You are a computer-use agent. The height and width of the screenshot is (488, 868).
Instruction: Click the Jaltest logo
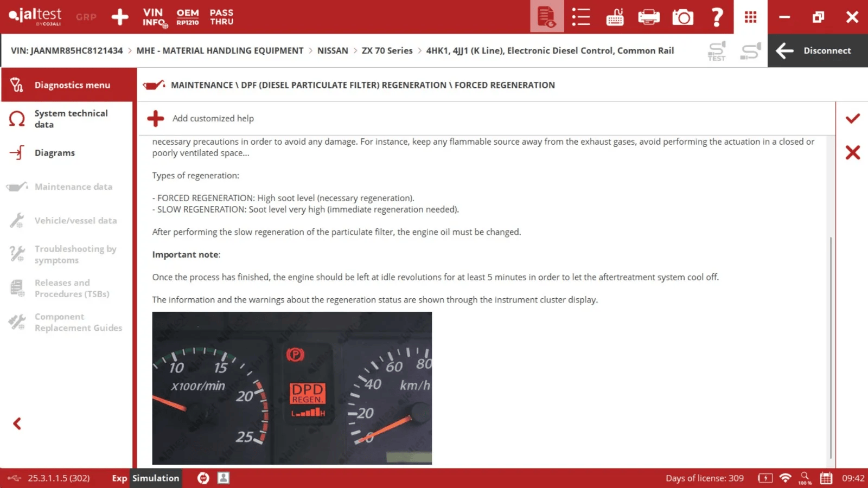pos(35,16)
